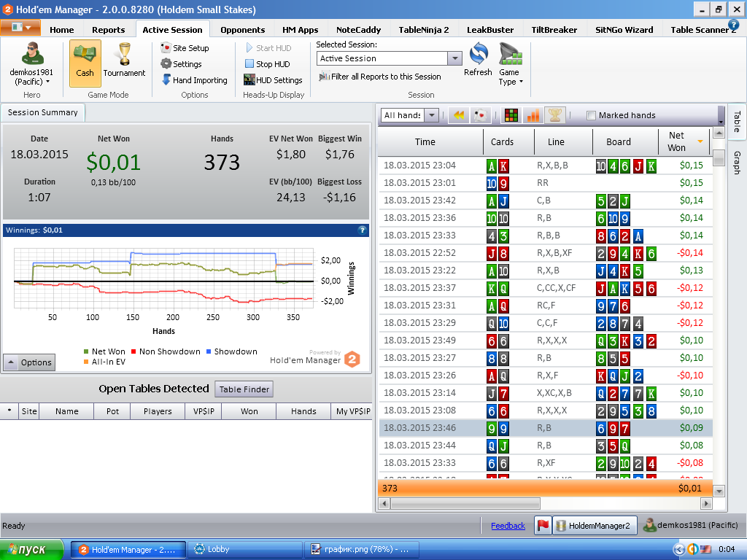The width and height of the screenshot is (747, 560).
Task: Click Stop HUD
Action: [x=267, y=64]
